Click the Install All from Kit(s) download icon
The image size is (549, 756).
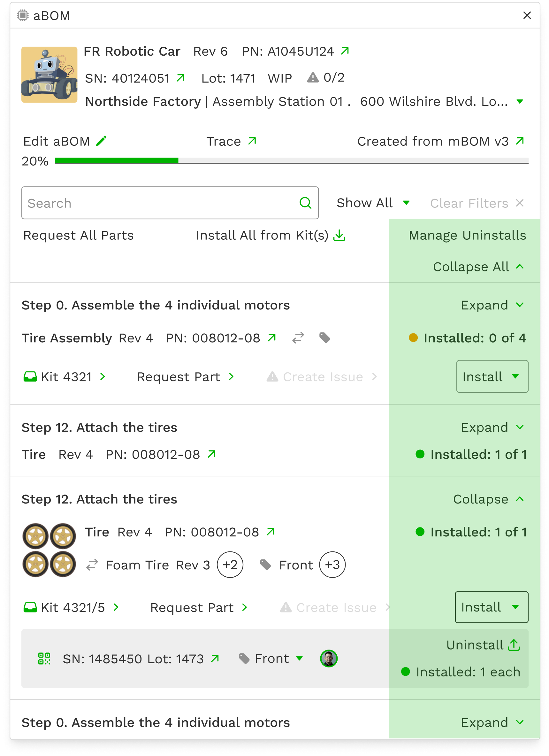click(x=339, y=235)
